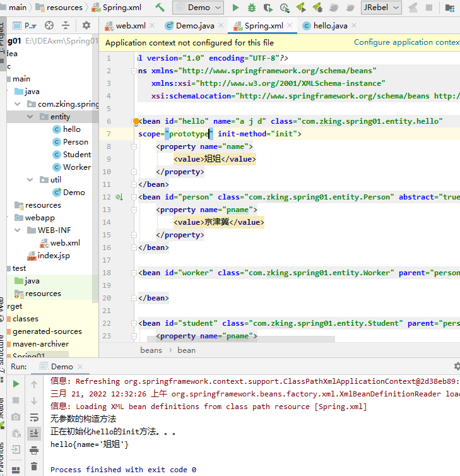Click JRebel debug rocket icon
This screenshot has height=476, width=460.
317,8
